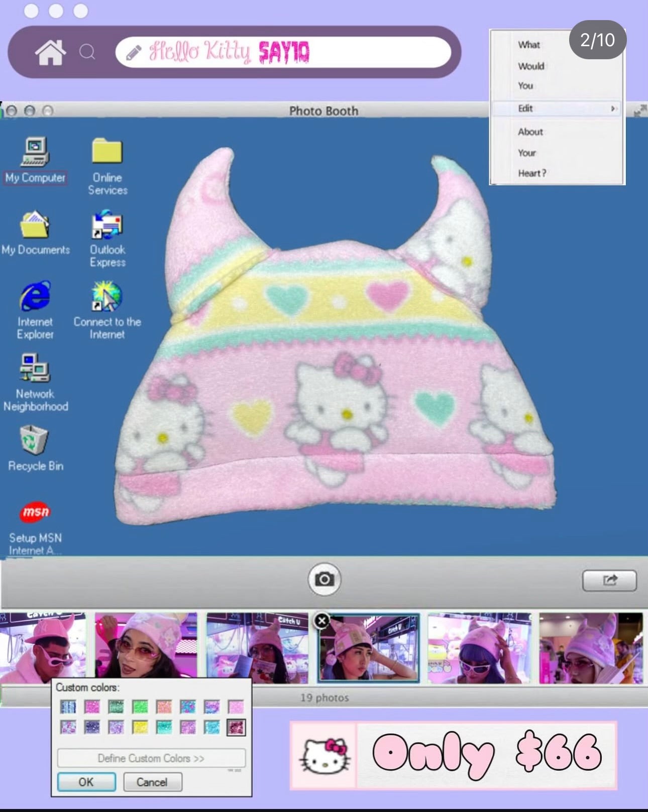Open the Recycle Bin icon

35,448
